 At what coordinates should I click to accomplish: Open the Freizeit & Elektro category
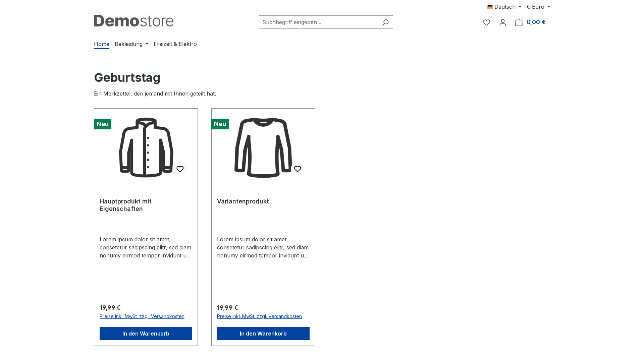(175, 44)
